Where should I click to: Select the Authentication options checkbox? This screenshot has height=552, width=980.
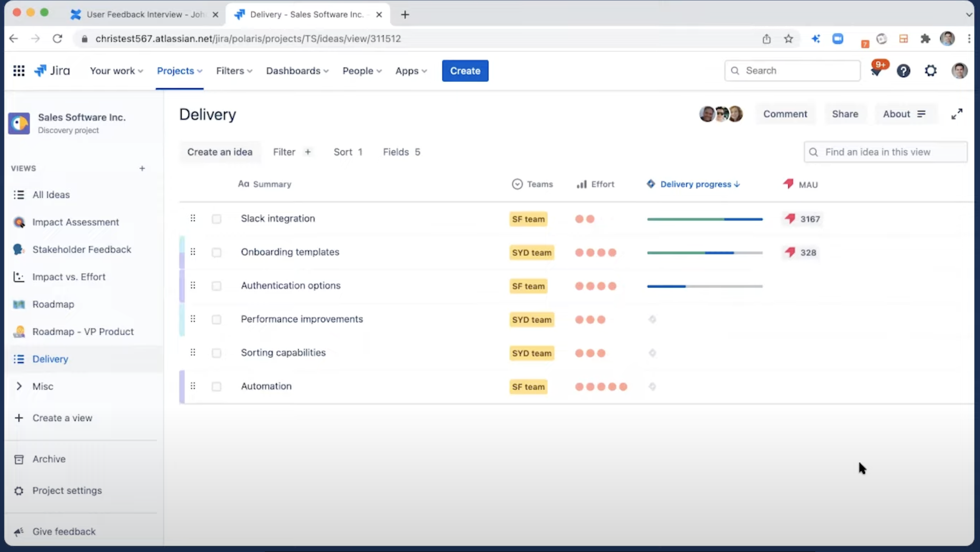pos(217,286)
